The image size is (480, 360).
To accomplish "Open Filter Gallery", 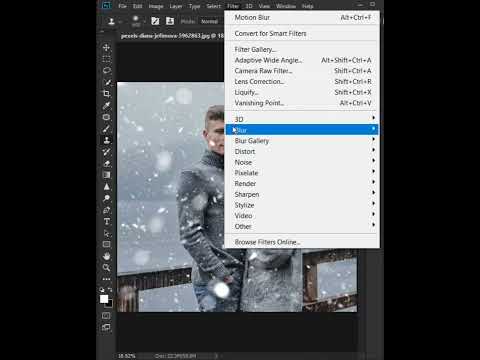I will [302, 49].
